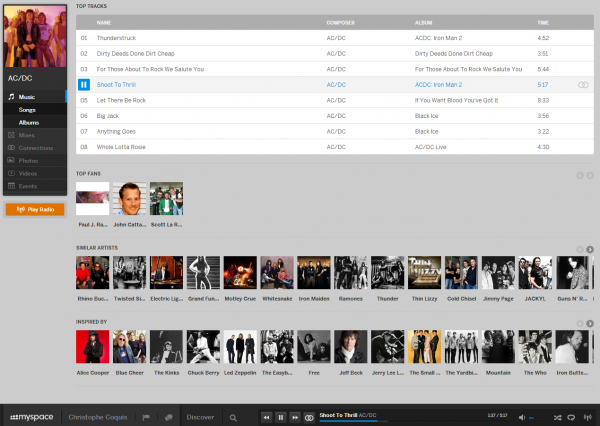Open Alice Cooper inspired-by artist
Viewport: 600px width, 426px height.
click(x=93, y=347)
